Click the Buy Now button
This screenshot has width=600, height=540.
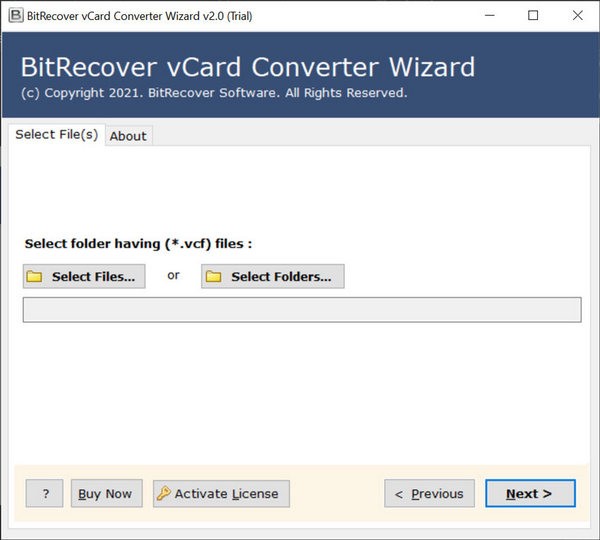pyautogui.click(x=107, y=493)
